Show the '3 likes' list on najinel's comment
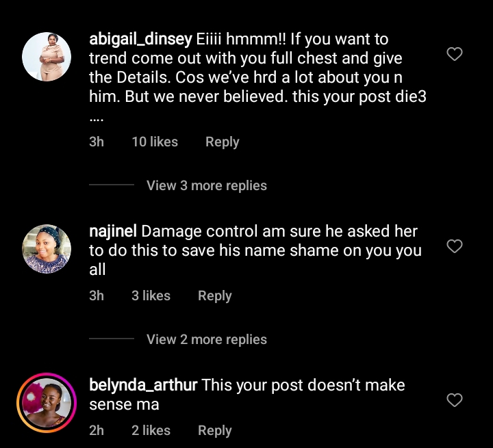This screenshot has width=493, height=448. [x=151, y=295]
